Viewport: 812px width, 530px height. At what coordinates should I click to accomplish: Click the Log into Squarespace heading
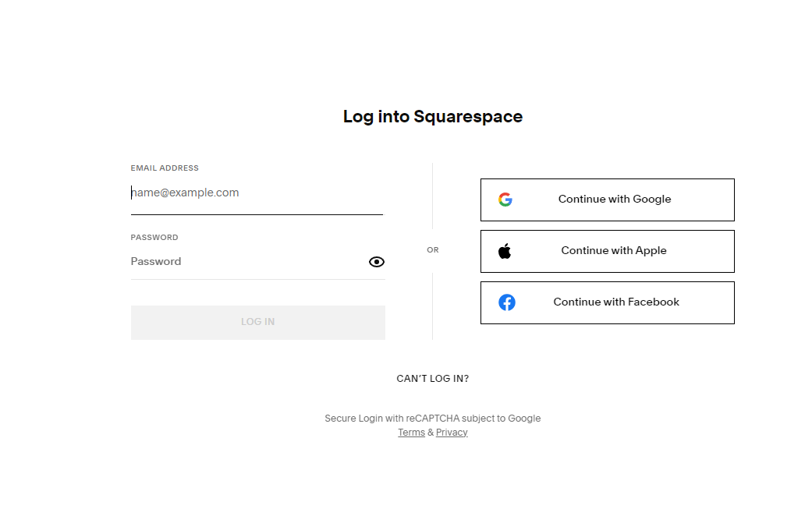(x=432, y=116)
